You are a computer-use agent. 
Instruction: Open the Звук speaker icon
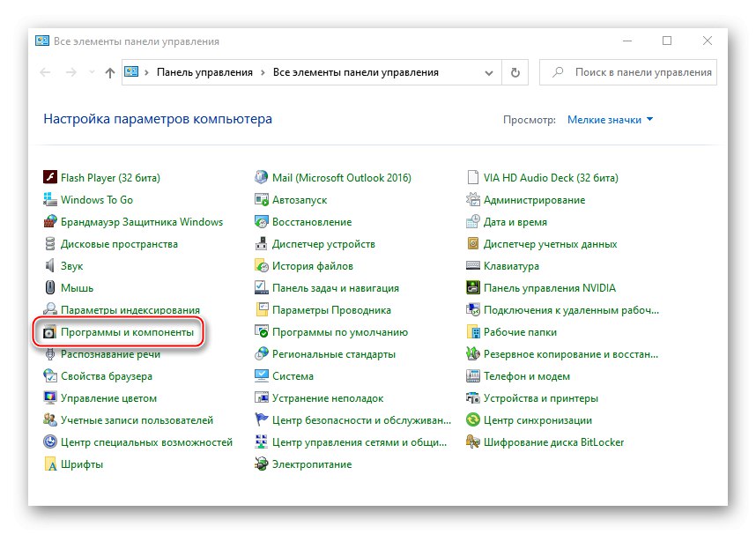[50, 266]
